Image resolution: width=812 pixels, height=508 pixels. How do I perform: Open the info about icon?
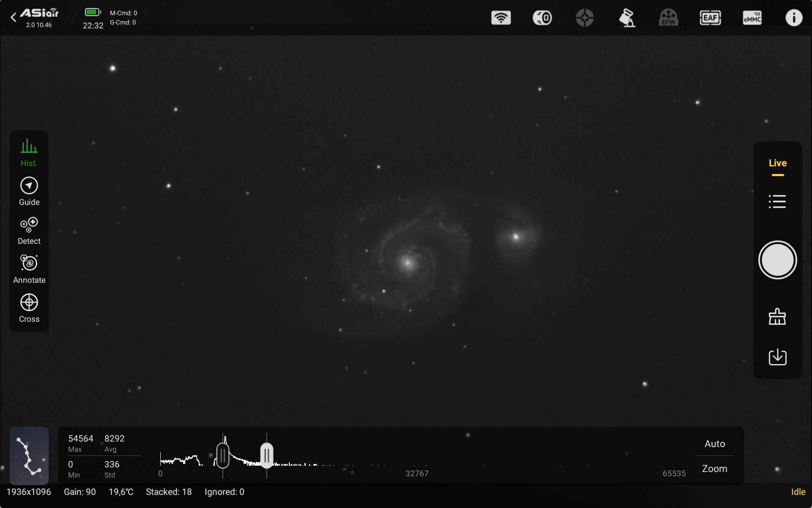(793, 18)
